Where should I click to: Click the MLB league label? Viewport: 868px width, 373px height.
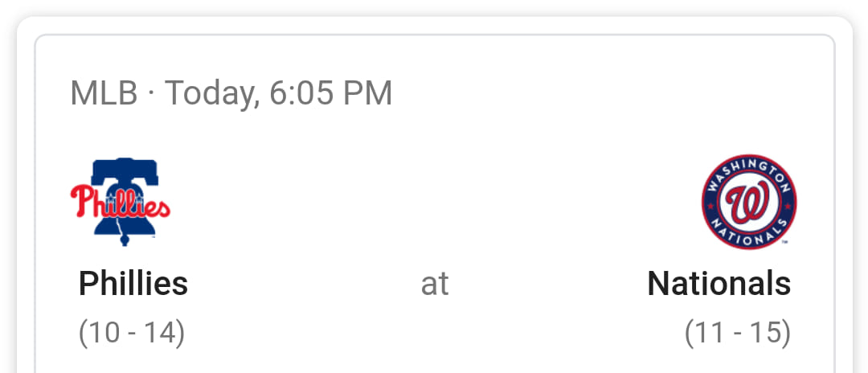click(104, 93)
